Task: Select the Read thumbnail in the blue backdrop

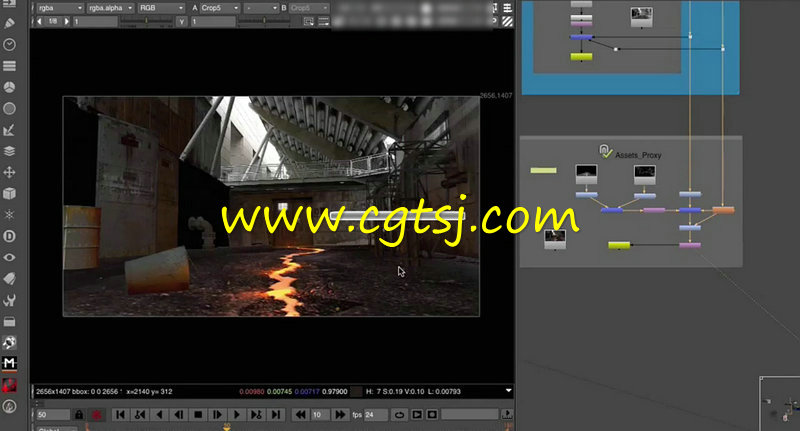Action: pos(641,16)
